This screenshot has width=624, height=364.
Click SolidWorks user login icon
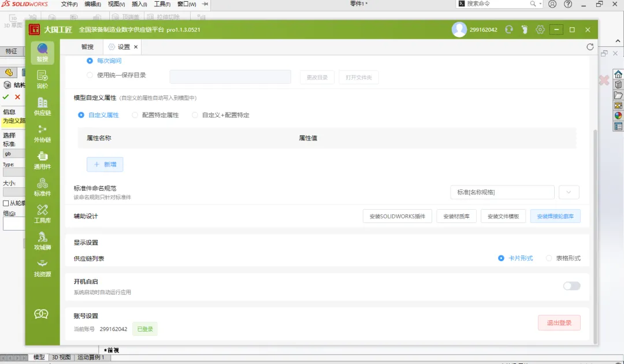click(x=552, y=4)
